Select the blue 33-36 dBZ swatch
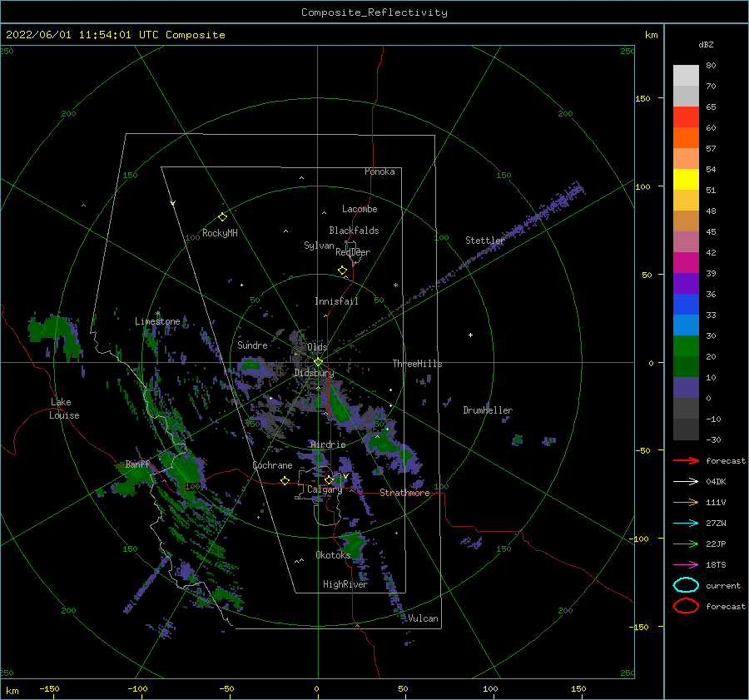The height and width of the screenshot is (700, 749). 686,304
